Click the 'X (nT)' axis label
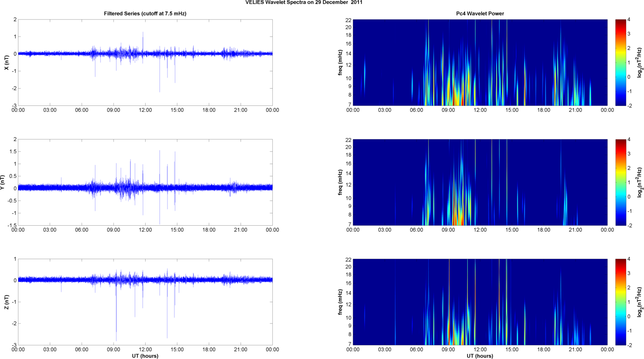Image resolution: width=644 pixels, height=359 pixels. [6, 62]
